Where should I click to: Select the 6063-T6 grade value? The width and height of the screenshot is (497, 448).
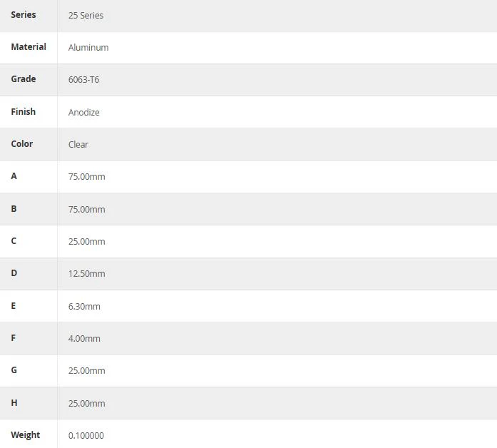tap(83, 80)
